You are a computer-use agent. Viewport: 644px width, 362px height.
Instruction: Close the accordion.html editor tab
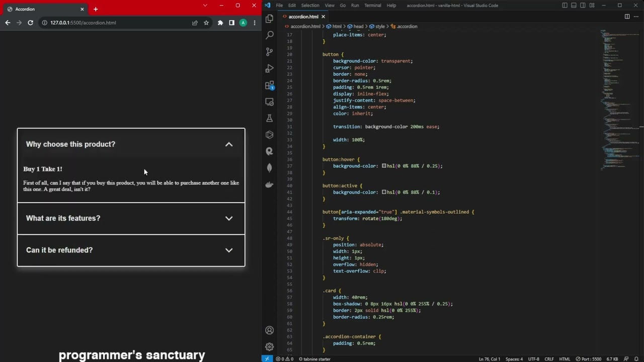(323, 17)
